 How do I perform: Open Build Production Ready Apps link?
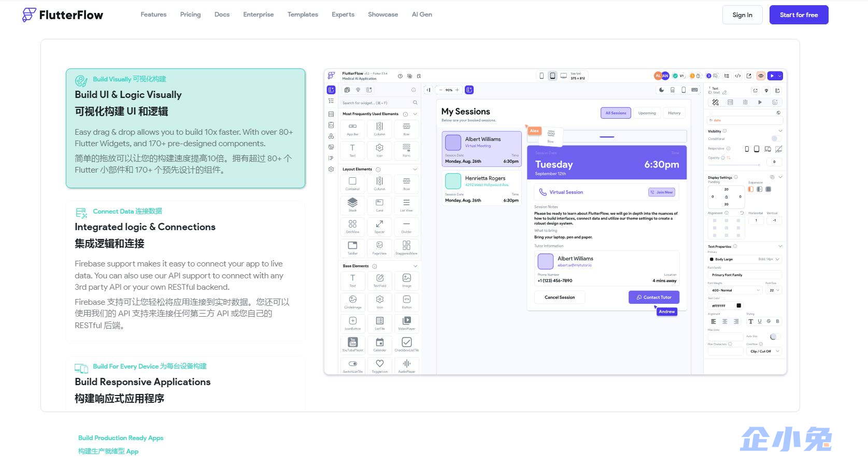(x=121, y=438)
